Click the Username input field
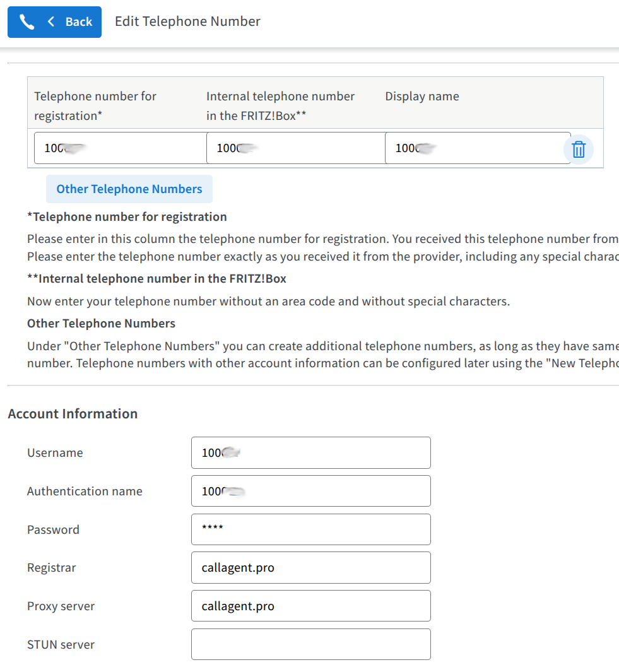This screenshot has width=619, height=672. click(x=310, y=452)
